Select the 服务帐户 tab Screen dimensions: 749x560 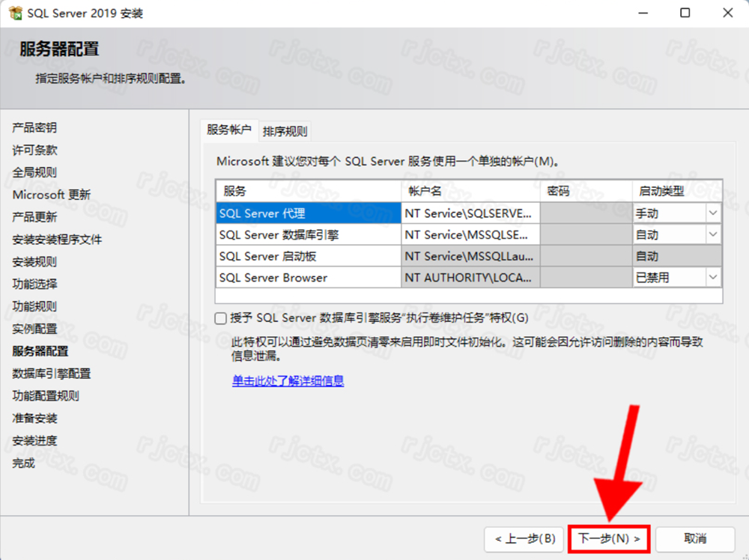point(229,130)
